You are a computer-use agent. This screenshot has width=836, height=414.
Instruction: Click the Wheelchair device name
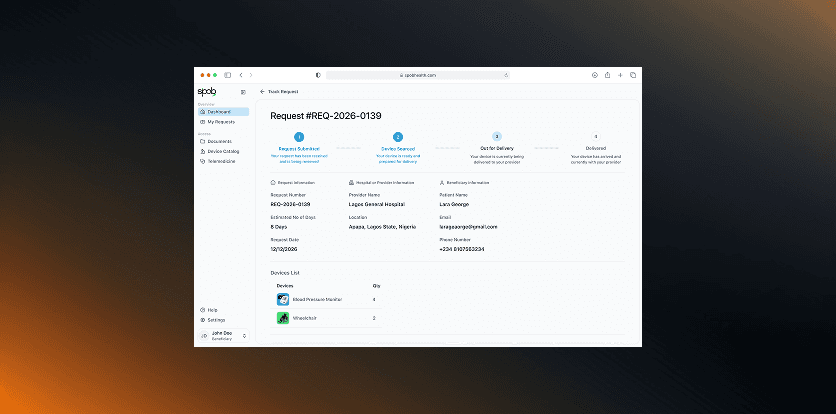click(x=303, y=319)
